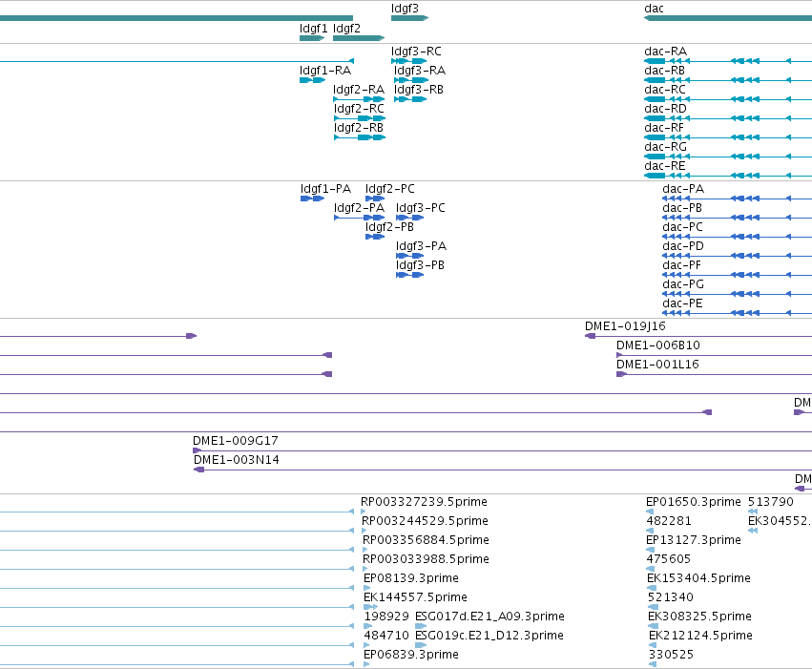The image size is (812, 669).
Task: Open feature ESG019c.E21_D12.3prime
Action: coord(489,637)
